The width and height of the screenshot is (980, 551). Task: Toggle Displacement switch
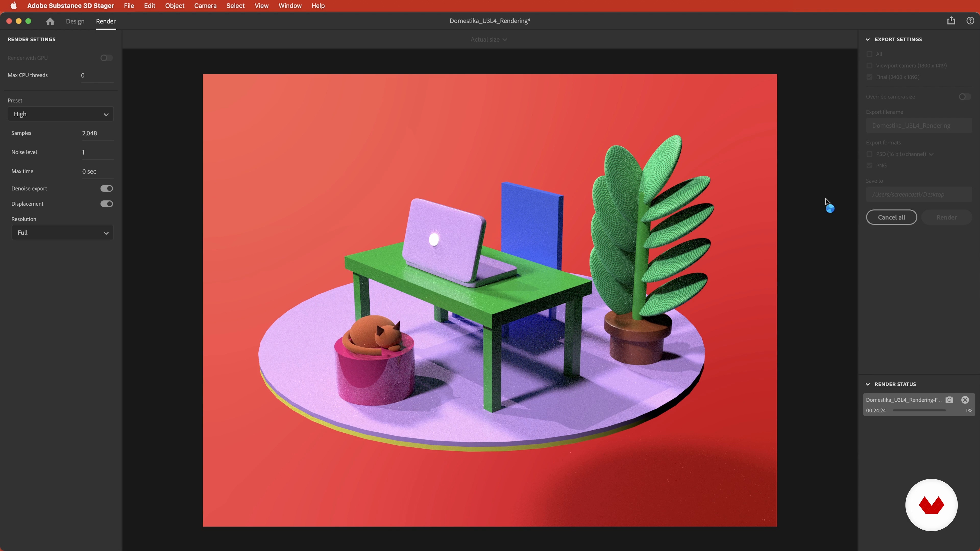click(x=106, y=204)
